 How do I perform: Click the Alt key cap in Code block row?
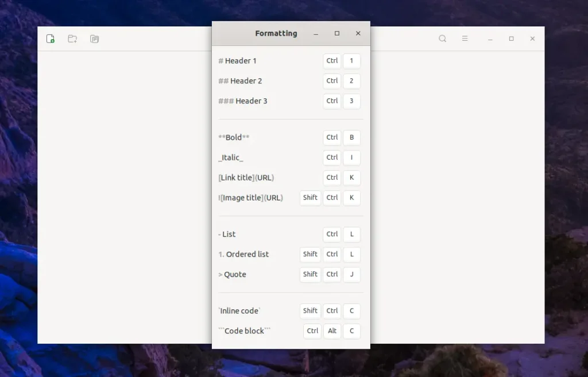tap(332, 331)
